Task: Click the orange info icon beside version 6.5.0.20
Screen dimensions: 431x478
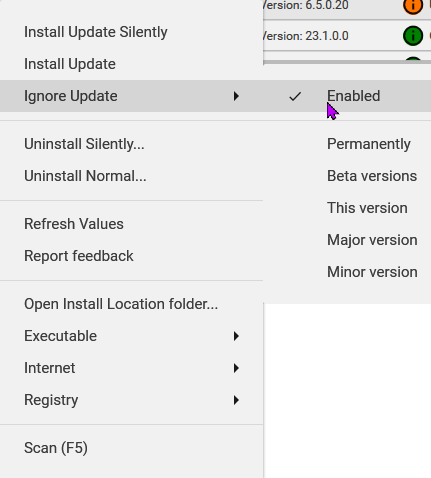Action: pyautogui.click(x=413, y=5)
